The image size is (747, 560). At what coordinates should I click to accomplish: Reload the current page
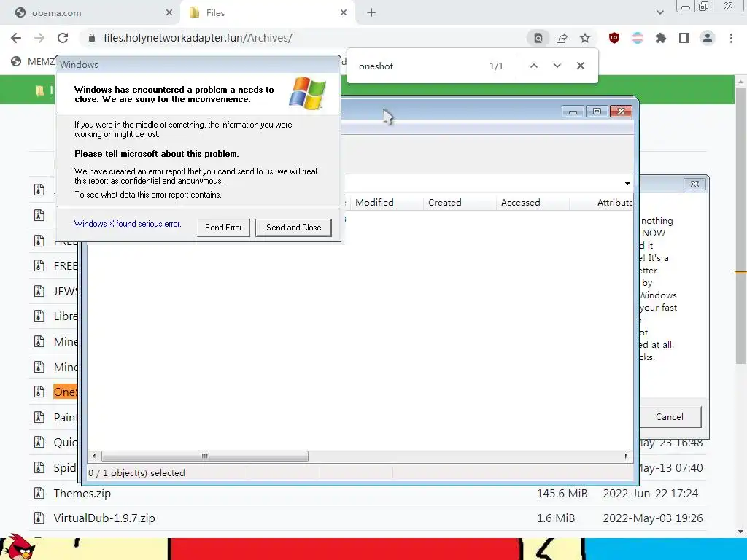pos(63,38)
